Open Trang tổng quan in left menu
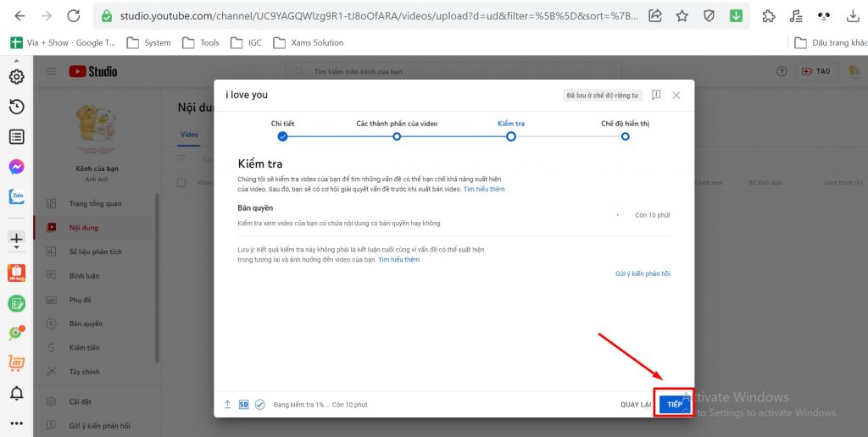This screenshot has width=868, height=437. [95, 203]
